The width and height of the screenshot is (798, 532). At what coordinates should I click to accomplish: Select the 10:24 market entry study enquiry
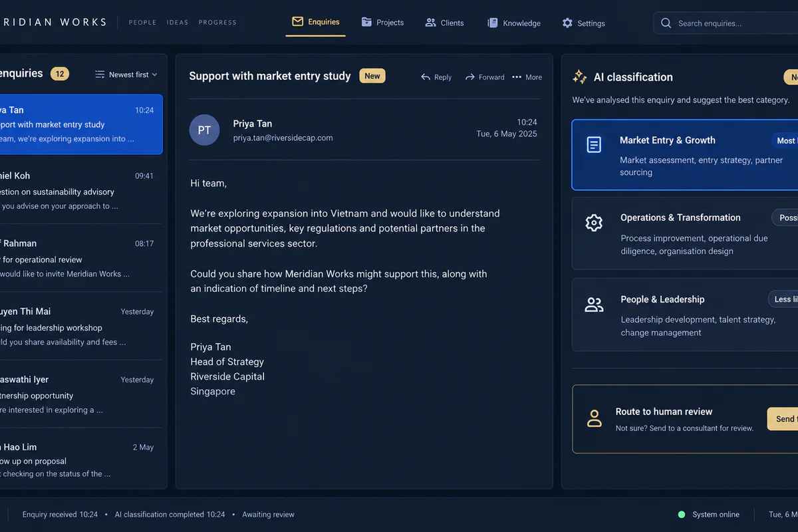(81, 124)
